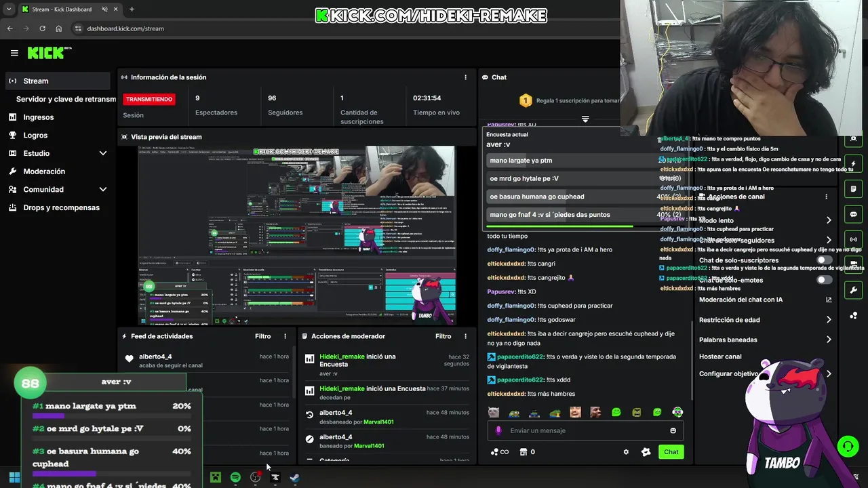Open the Kick hamburger menu
Screen dimensions: 868x488
[x=14, y=53]
